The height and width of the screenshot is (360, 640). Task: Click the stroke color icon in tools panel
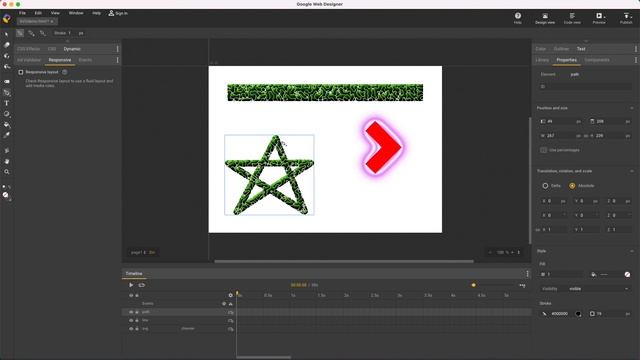click(x=4, y=187)
